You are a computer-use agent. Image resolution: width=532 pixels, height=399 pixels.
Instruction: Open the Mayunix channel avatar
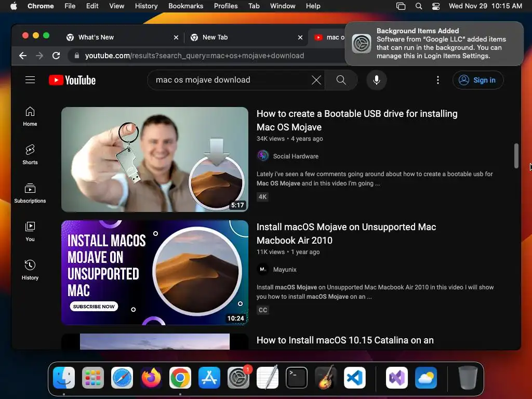[x=262, y=270]
